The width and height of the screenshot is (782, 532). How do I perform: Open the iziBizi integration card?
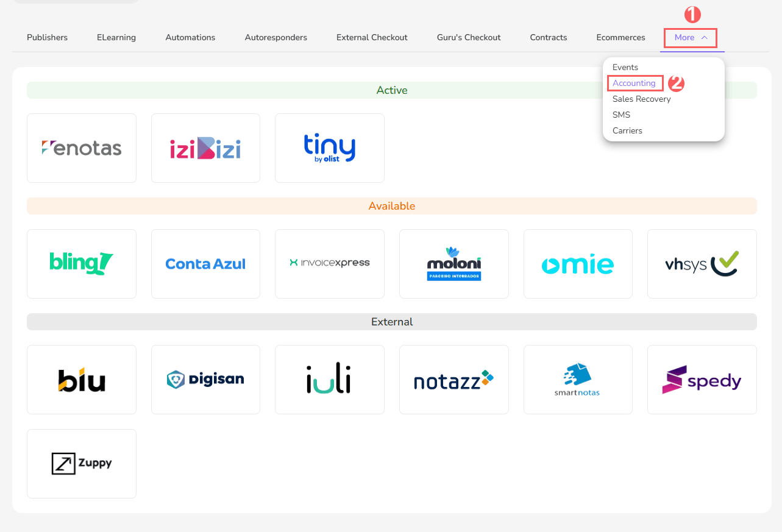point(205,148)
